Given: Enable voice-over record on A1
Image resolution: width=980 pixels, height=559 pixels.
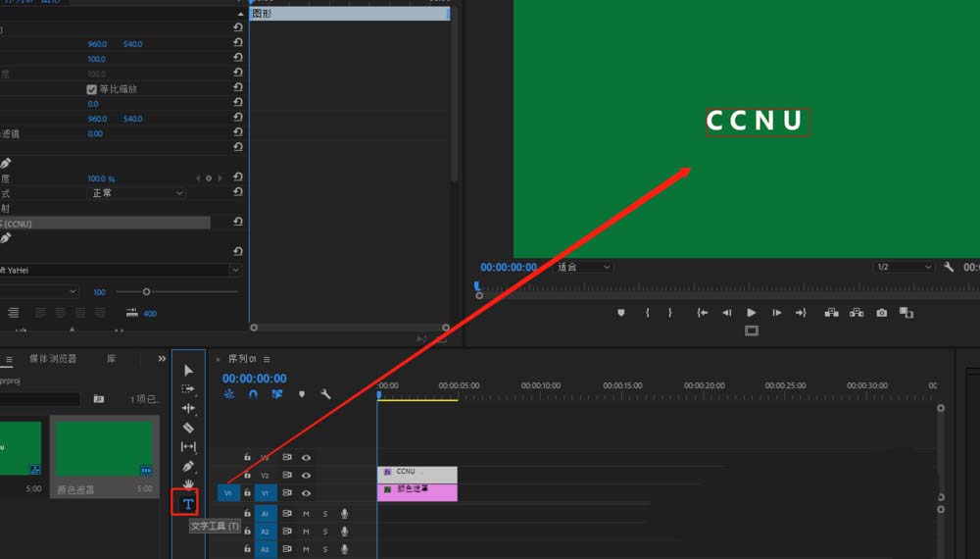Looking at the screenshot, I should [x=344, y=514].
